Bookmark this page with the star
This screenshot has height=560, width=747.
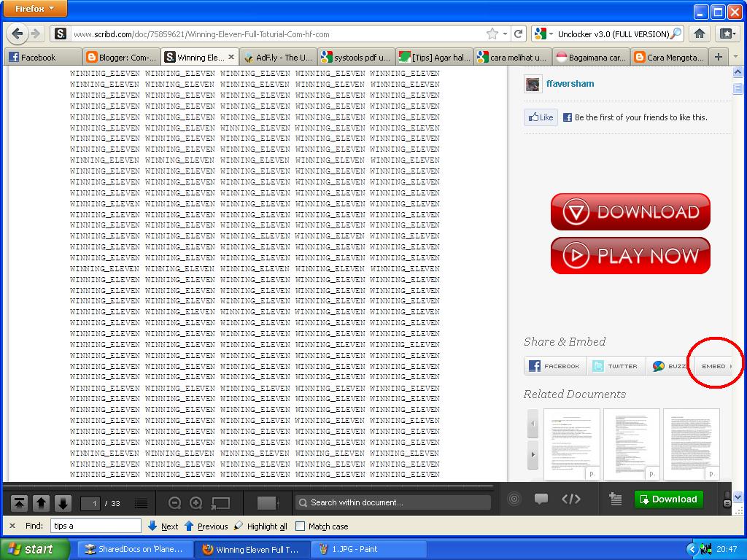click(x=492, y=34)
